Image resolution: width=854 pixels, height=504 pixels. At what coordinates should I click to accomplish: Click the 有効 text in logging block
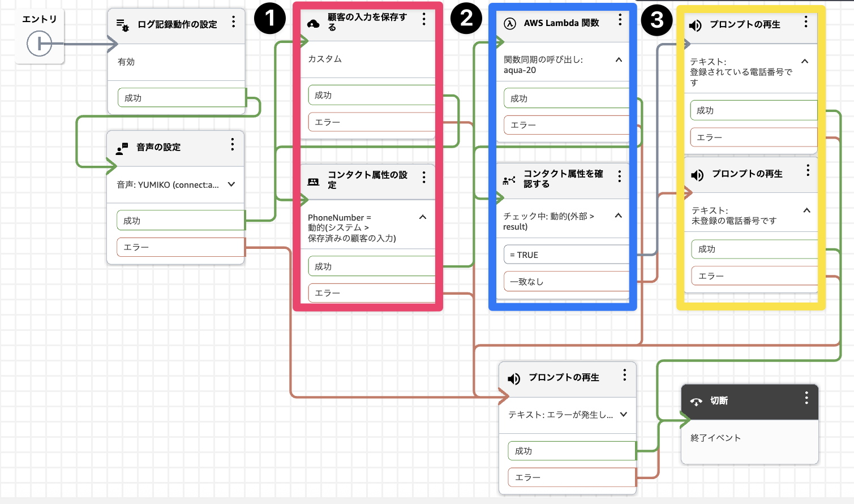(x=126, y=62)
